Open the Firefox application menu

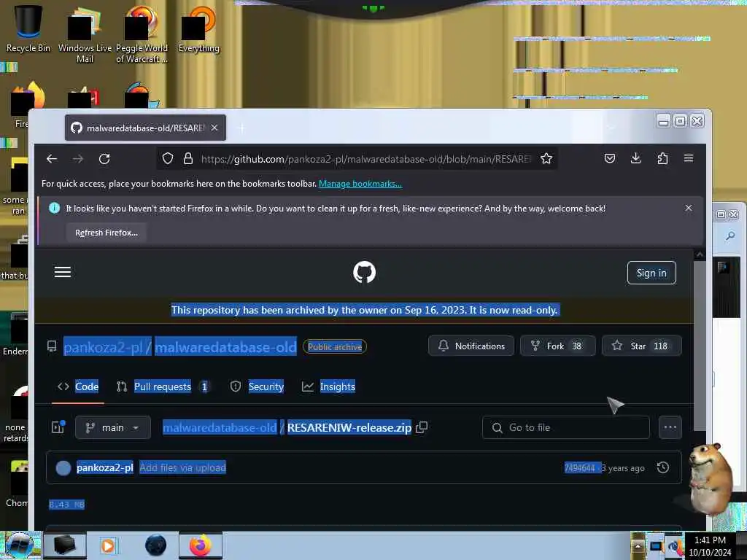point(689,158)
